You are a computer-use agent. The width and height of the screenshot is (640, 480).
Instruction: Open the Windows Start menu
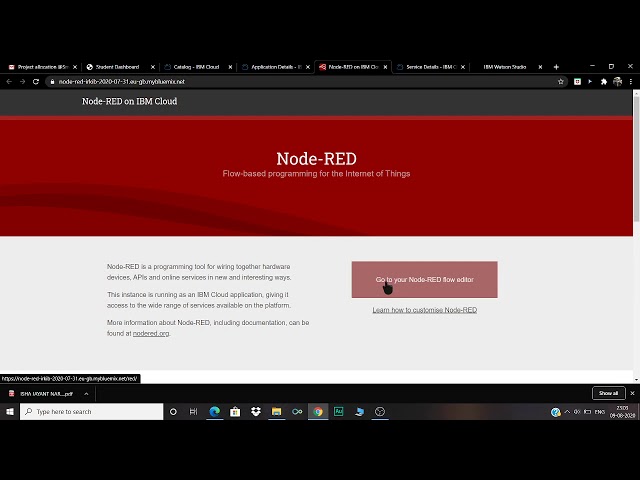[10, 411]
